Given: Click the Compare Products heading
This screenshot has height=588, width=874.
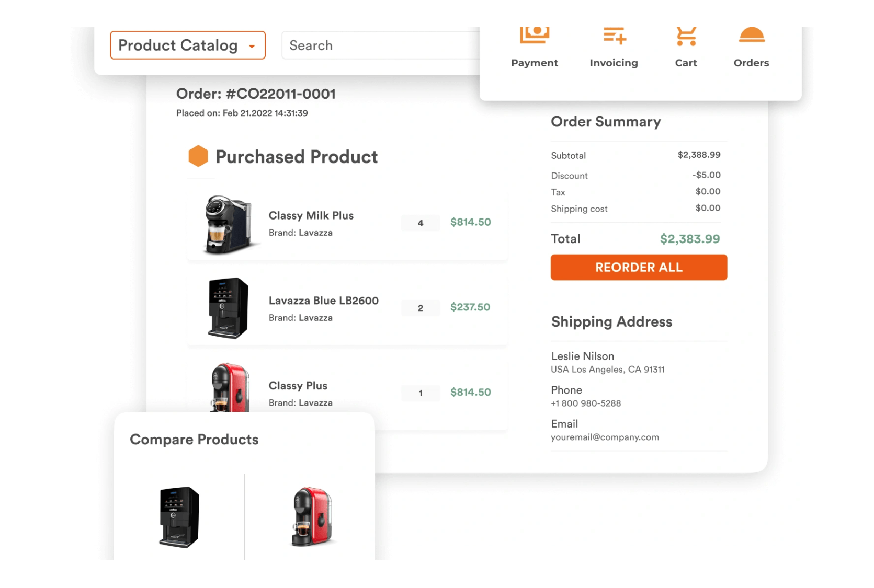Looking at the screenshot, I should (x=194, y=440).
